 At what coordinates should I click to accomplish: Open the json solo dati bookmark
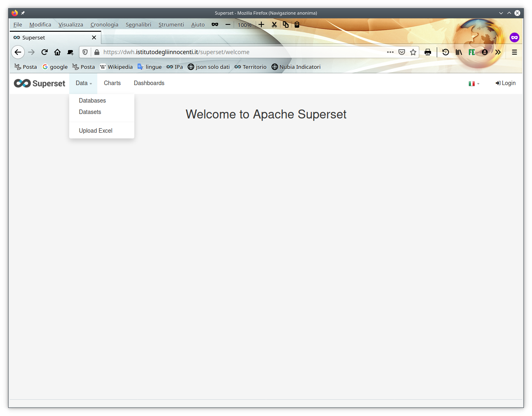pyautogui.click(x=209, y=67)
